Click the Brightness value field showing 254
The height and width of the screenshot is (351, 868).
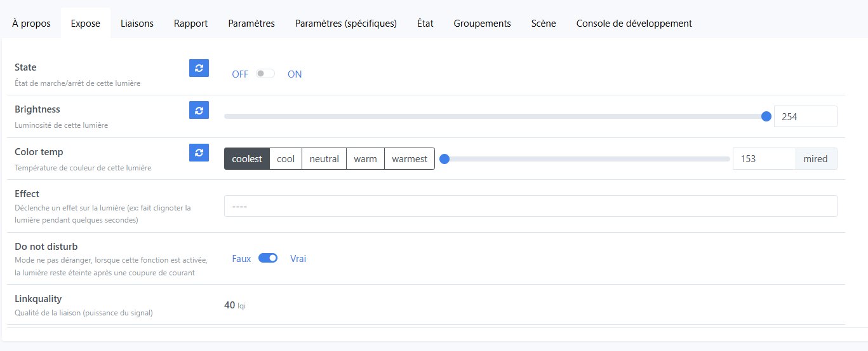806,116
